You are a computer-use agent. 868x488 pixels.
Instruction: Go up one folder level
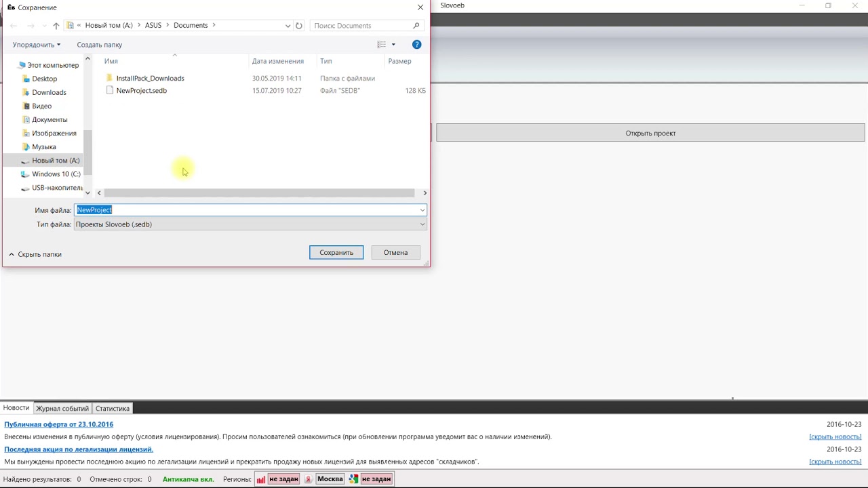point(56,26)
